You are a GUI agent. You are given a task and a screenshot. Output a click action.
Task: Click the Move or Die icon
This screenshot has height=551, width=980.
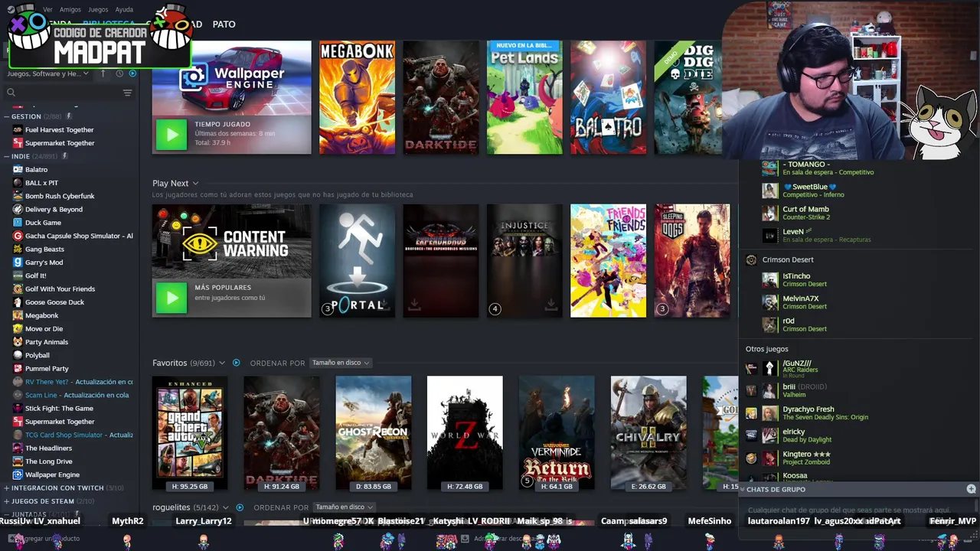tap(18, 328)
